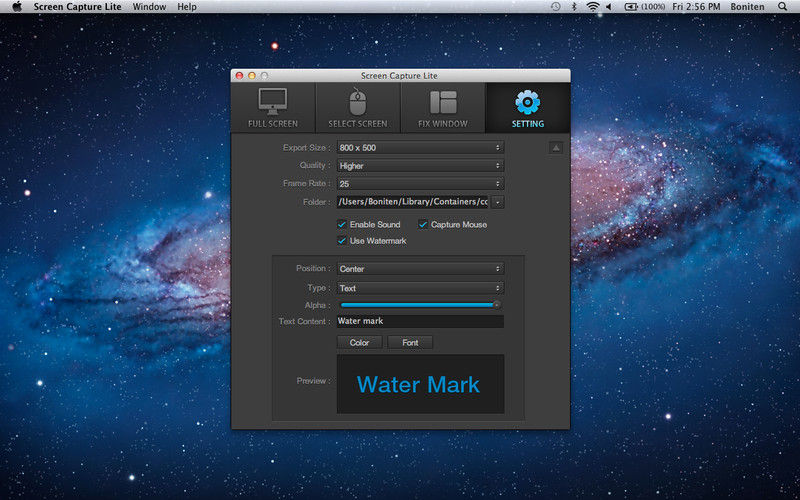The width and height of the screenshot is (800, 500).
Task: Switch to the Select Screen tab
Action: point(358,108)
